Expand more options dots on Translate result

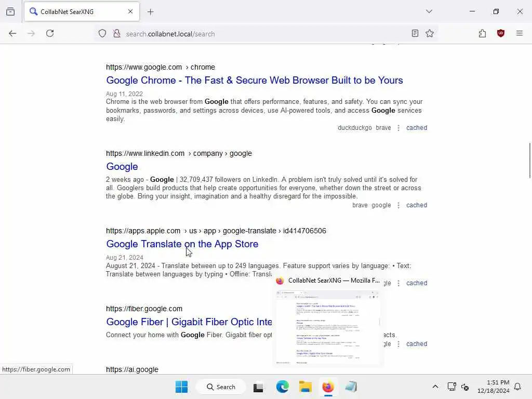(x=398, y=283)
